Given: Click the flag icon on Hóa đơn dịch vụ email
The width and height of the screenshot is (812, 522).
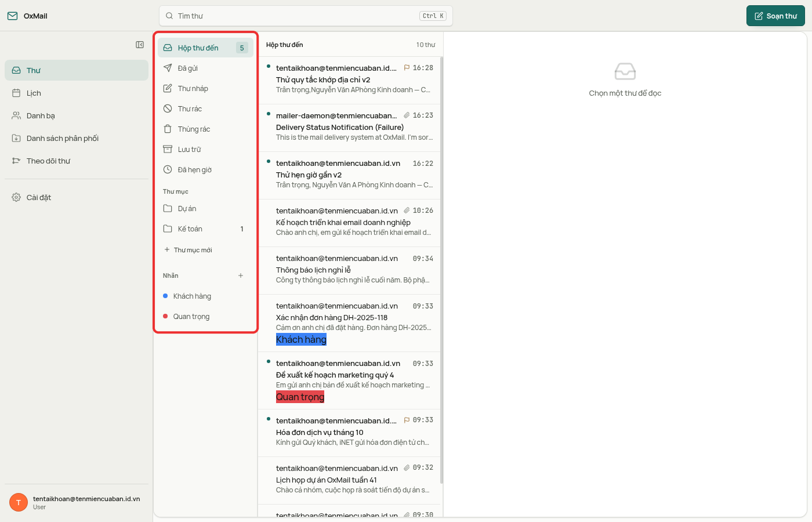Looking at the screenshot, I should (407, 420).
